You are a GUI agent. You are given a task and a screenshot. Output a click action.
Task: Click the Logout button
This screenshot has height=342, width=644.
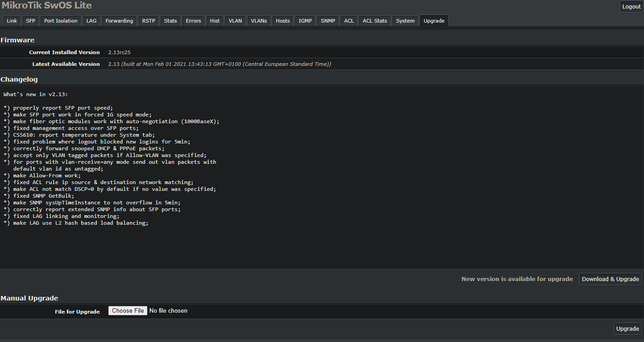point(631,6)
